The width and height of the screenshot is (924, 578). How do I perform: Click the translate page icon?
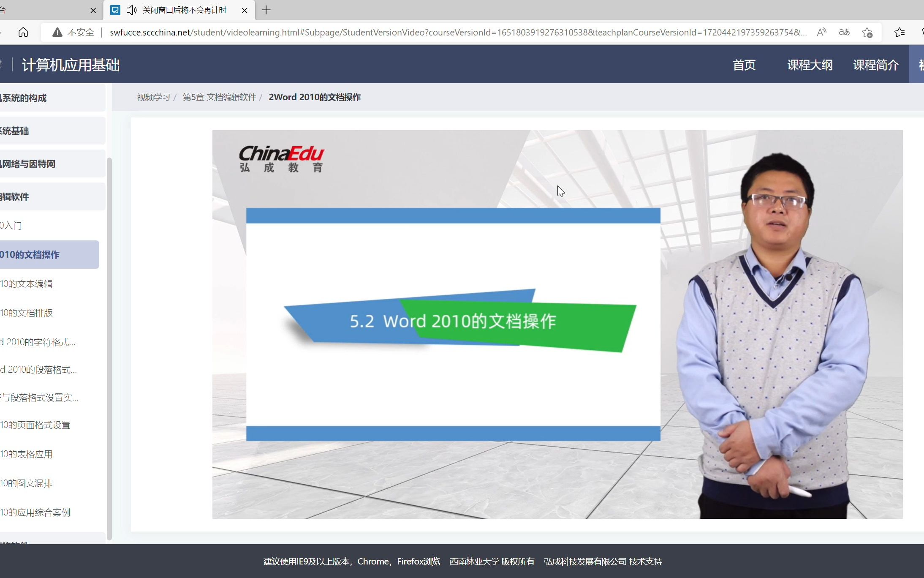coord(844,32)
